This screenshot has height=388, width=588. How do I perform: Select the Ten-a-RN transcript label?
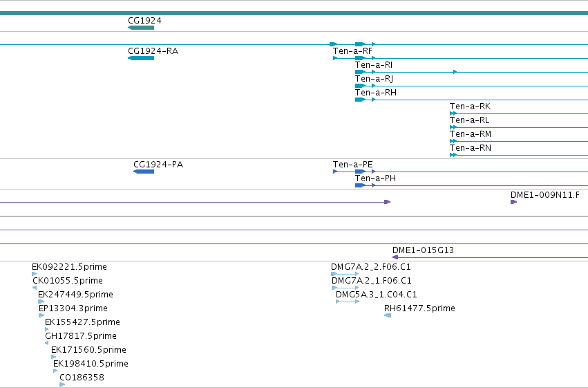[471, 148]
